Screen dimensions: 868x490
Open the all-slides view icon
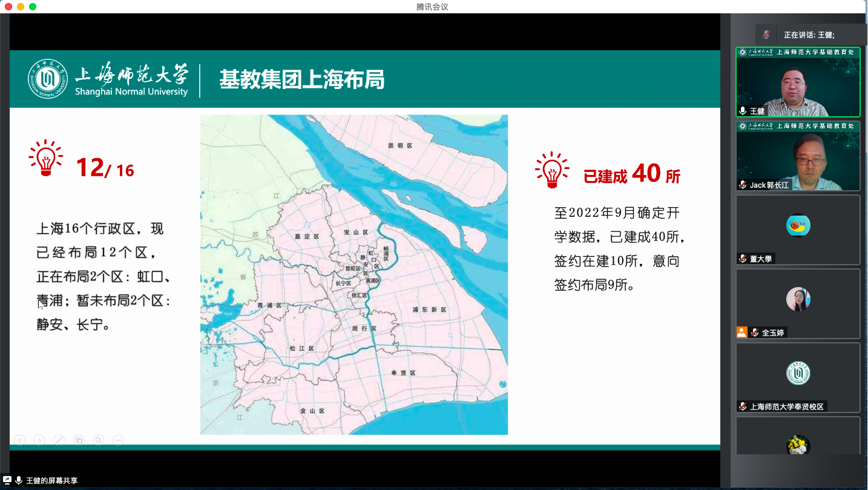(x=79, y=440)
